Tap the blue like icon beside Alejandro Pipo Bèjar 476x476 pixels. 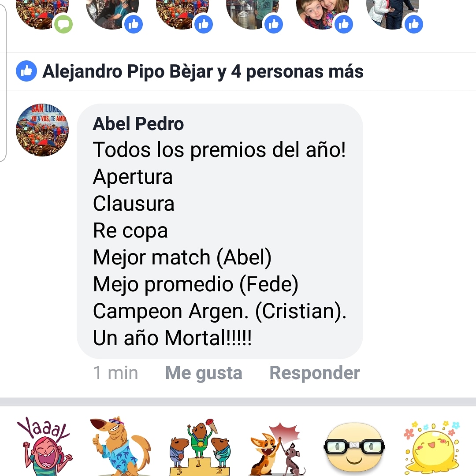[x=26, y=71]
